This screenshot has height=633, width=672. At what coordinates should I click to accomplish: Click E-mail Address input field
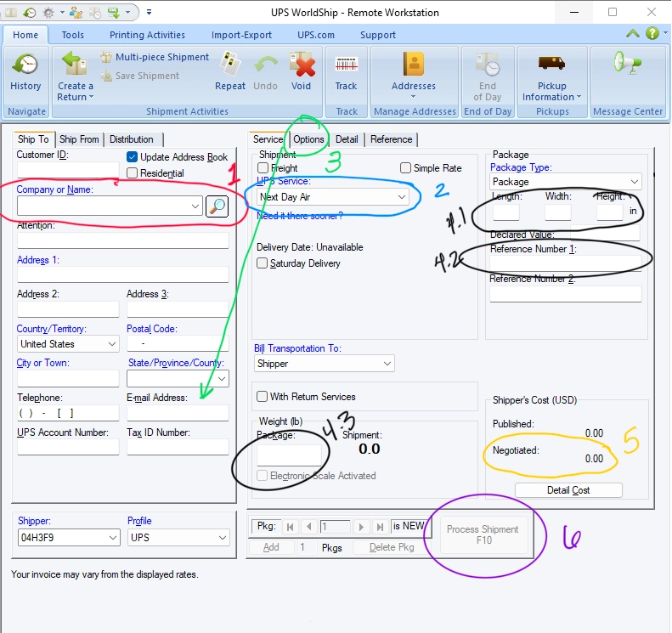pos(178,413)
